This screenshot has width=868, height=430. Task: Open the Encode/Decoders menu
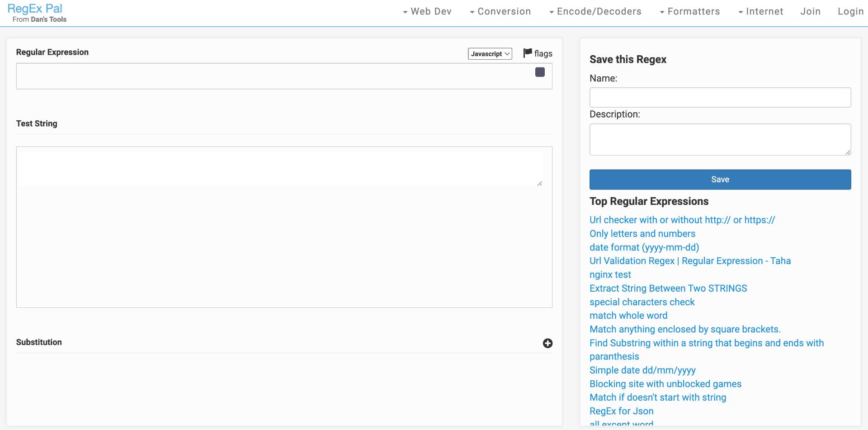coord(595,12)
